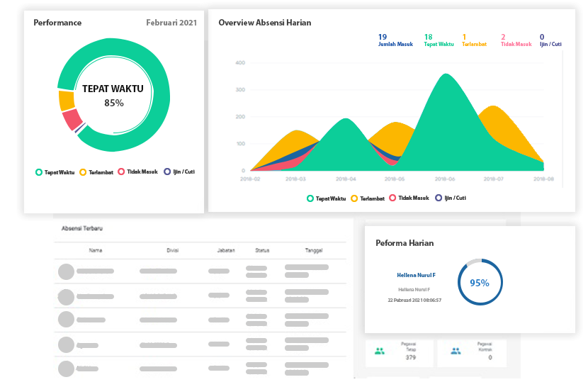Image resolution: width=588 pixels, height=382 pixels.
Task: Click the 2018-02 x-axis label
Action: point(250,179)
